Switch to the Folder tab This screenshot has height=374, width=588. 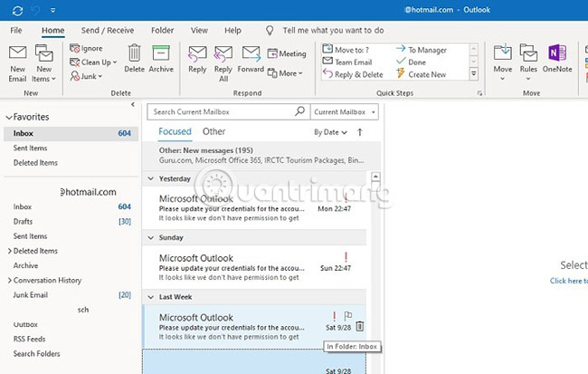click(162, 31)
